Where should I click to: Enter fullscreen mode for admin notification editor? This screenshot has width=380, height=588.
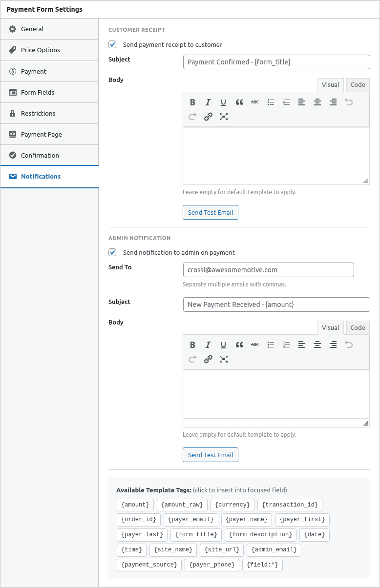click(x=224, y=359)
